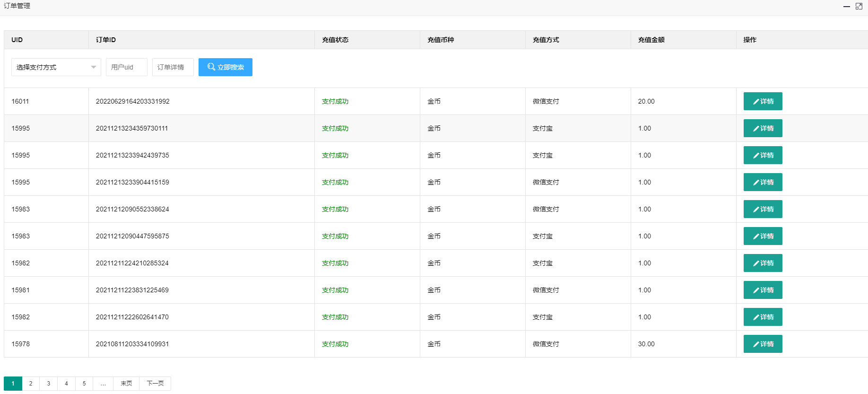Open the 选择支付方式 dropdown

click(x=56, y=67)
